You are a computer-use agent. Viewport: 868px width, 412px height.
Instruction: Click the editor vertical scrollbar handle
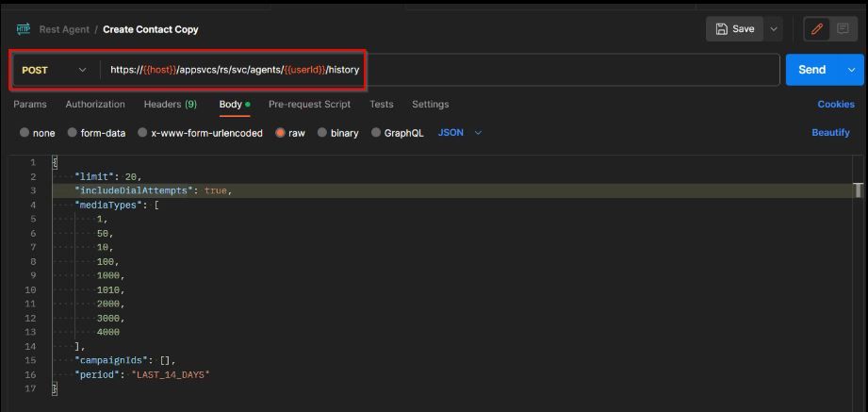[x=859, y=190]
